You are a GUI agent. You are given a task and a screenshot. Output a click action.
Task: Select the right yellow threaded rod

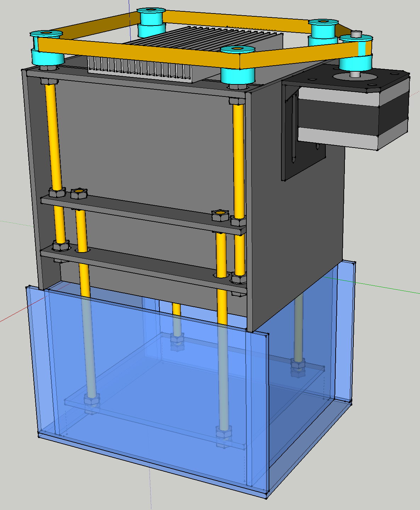(239, 160)
